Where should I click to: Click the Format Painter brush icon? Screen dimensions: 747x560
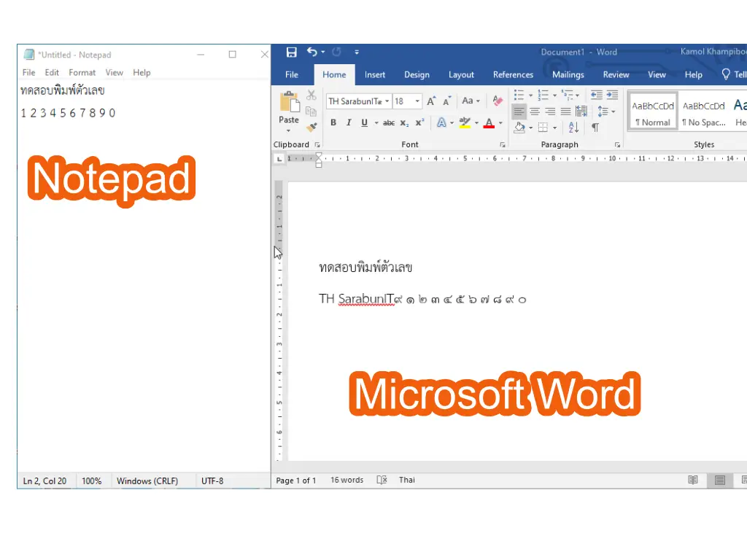click(311, 127)
